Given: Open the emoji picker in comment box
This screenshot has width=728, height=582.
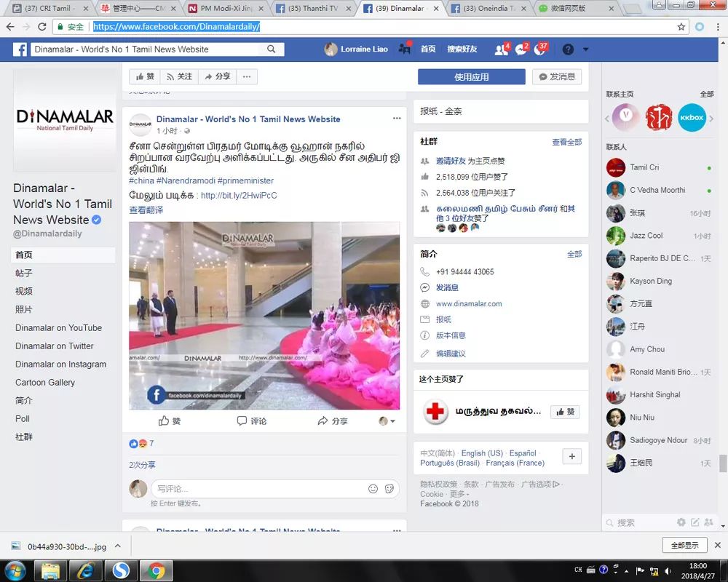Looking at the screenshot, I should coord(373,489).
